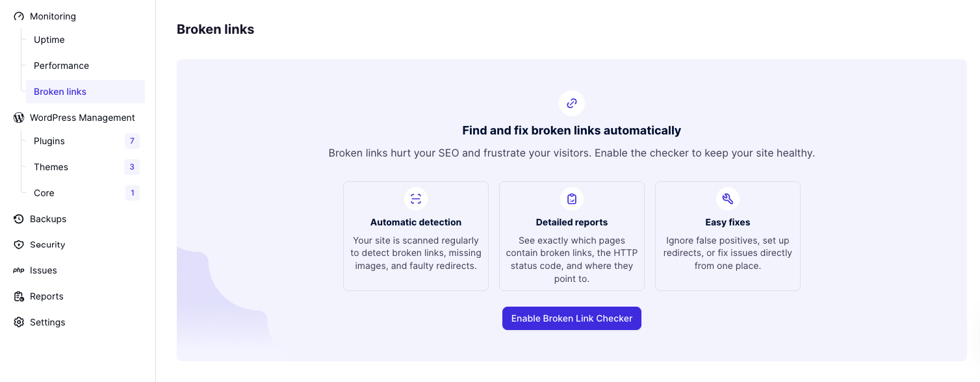Click the Monitoring gauge icon
The height and width of the screenshot is (382, 980).
tap(19, 16)
